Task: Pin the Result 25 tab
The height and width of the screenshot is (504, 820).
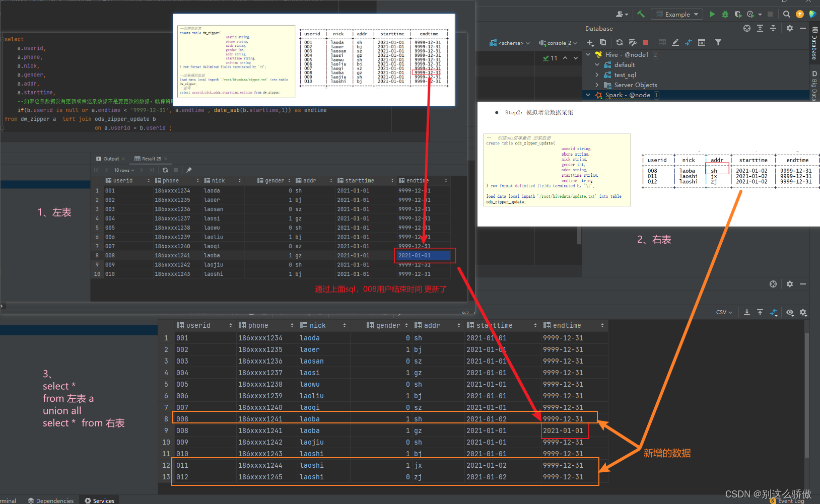Action: (189, 170)
